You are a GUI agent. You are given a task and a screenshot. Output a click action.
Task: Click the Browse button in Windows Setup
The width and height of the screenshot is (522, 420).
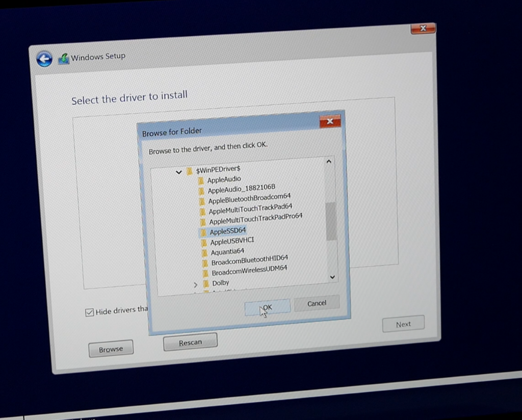coord(111,349)
